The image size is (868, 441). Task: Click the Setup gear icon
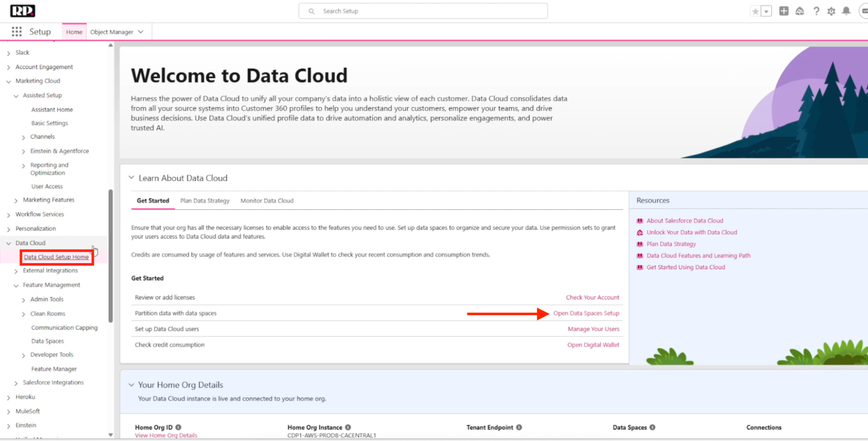click(831, 11)
